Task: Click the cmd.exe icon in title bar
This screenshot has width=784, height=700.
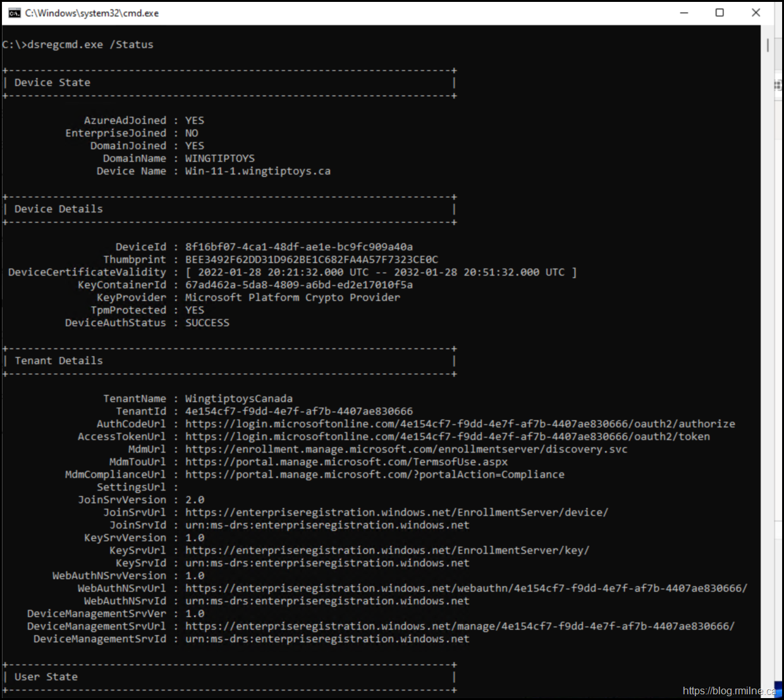Action: pyautogui.click(x=14, y=13)
